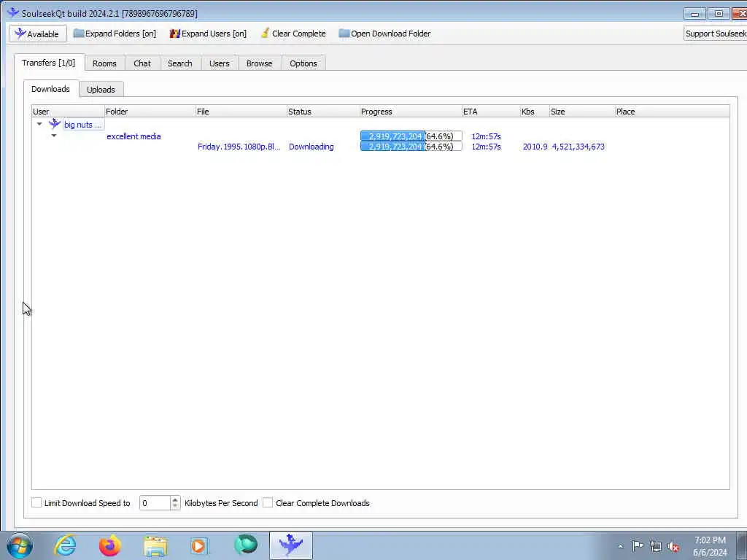Viewport: 747px width, 560px height.
Task: Click the Place column header
Action: pos(672,112)
